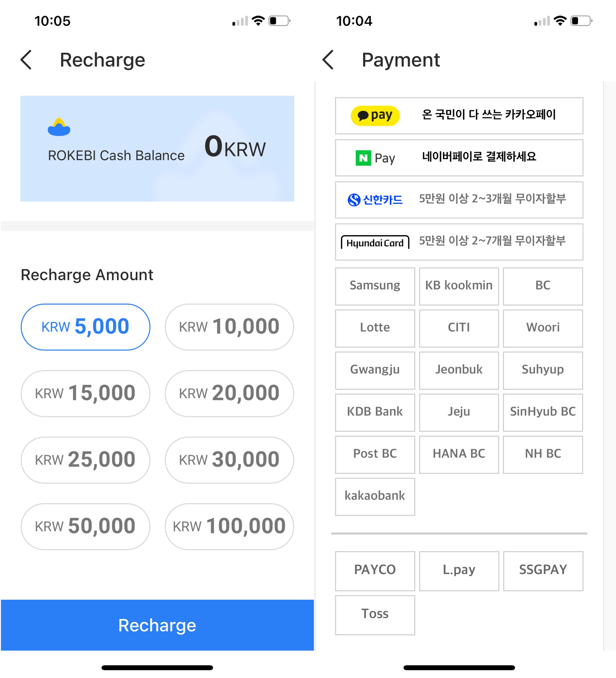
Task: Tap the Recharge screen title
Action: 102,60
